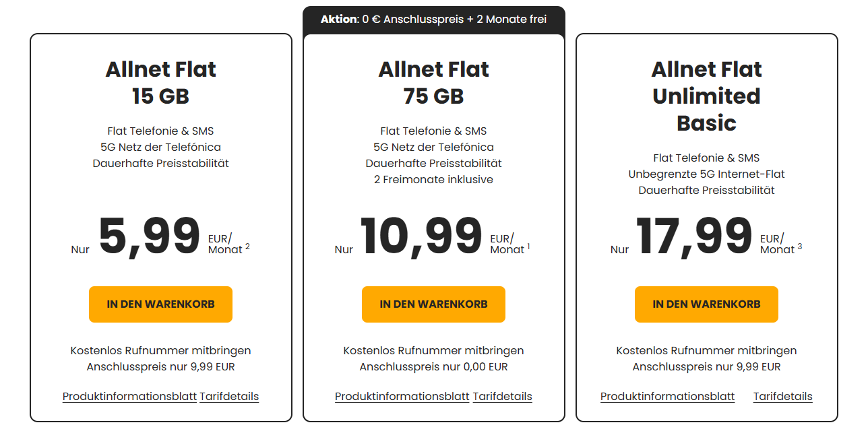This screenshot has height=429, width=868.
Task: Select the Allnet Flat 15 GB heading
Action: 160,82
